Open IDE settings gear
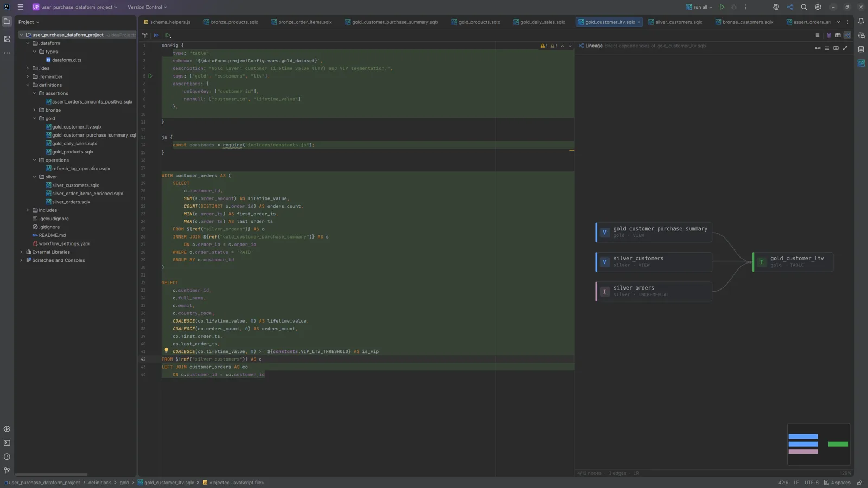This screenshot has width=868, height=488. coord(818,7)
